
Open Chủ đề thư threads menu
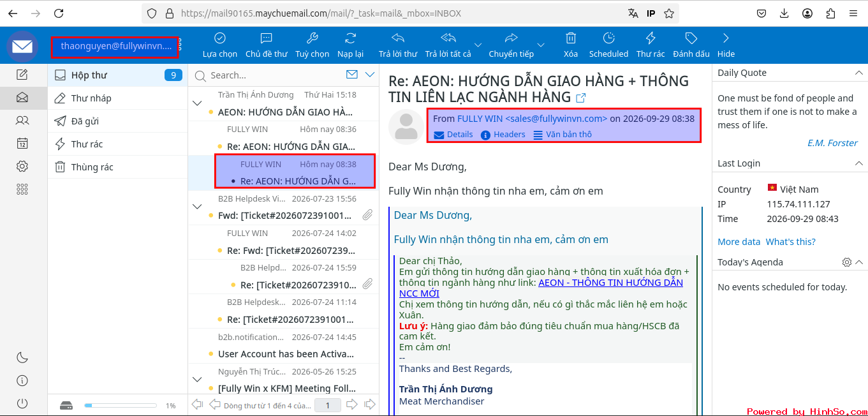pyautogui.click(x=267, y=45)
